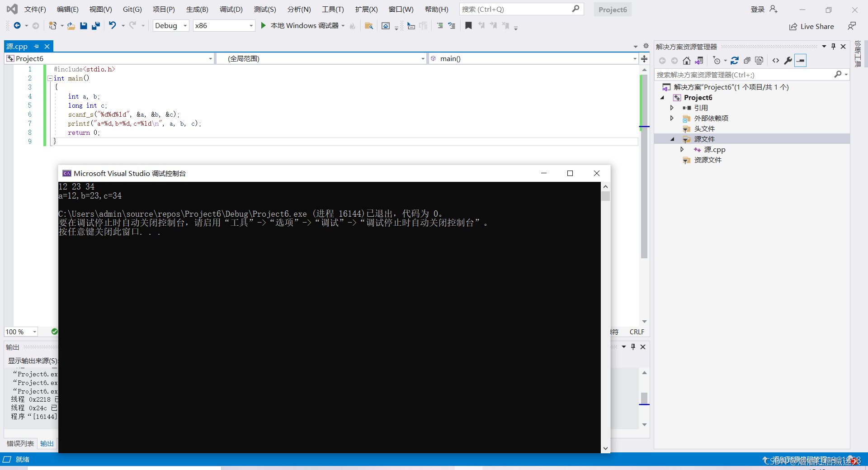Click the View Code icon in Solution Explorer
This screenshot has height=470, width=868.
(x=776, y=61)
